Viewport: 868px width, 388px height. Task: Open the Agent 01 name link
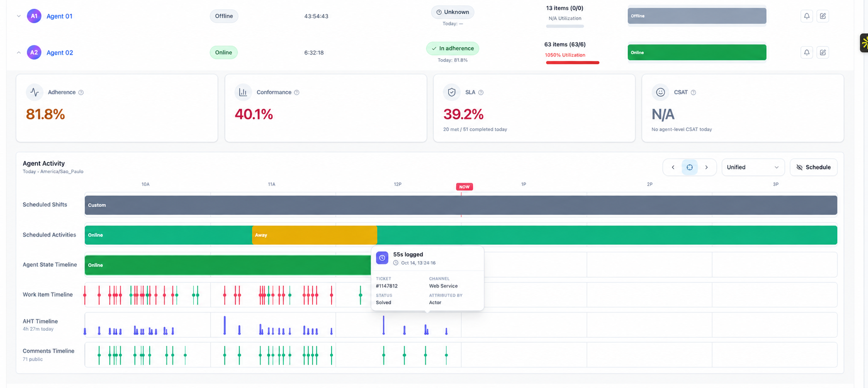click(x=60, y=16)
